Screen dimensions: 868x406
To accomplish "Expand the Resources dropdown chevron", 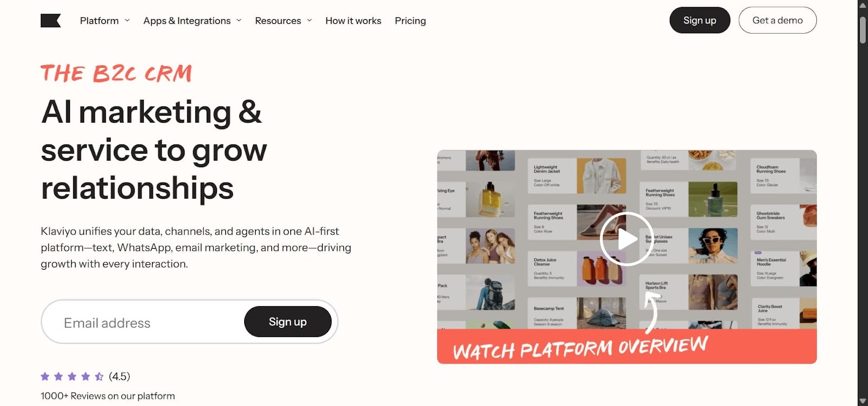I will [x=309, y=21].
